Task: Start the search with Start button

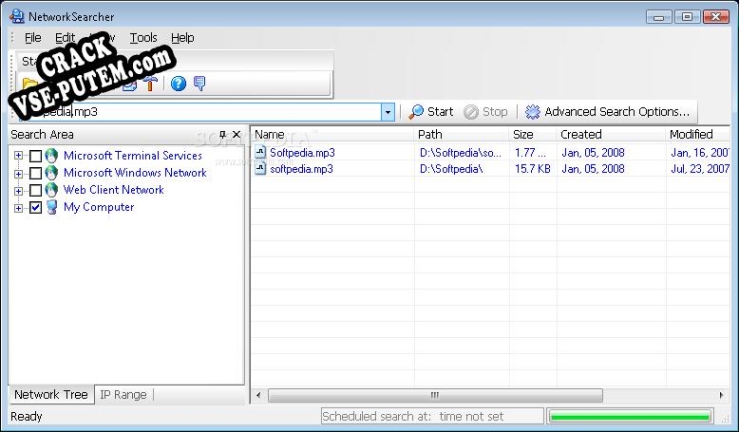Action: (x=431, y=112)
